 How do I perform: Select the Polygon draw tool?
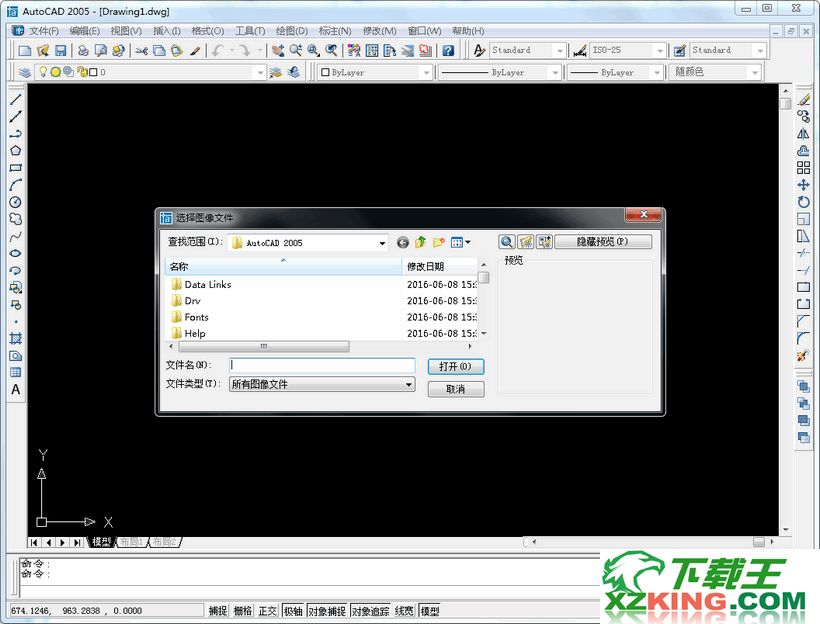click(x=16, y=151)
